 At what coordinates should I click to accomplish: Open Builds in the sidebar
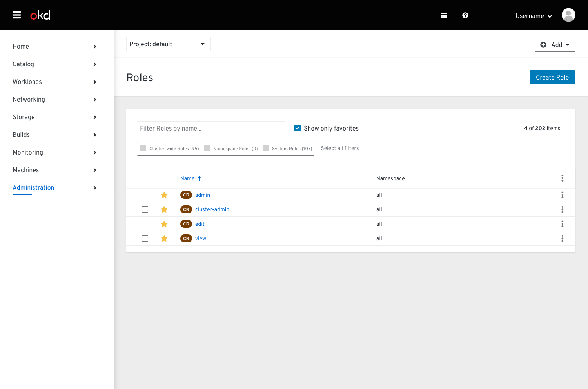tap(21, 135)
